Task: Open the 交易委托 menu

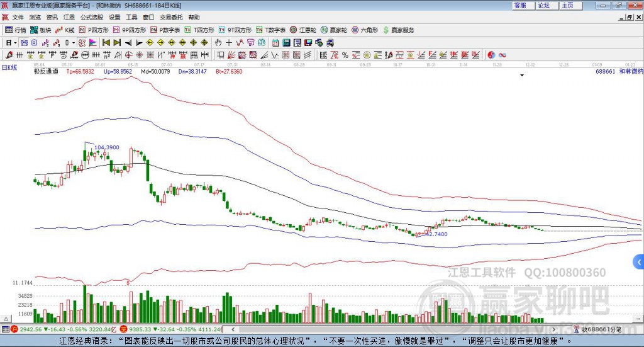Action: [x=171, y=17]
